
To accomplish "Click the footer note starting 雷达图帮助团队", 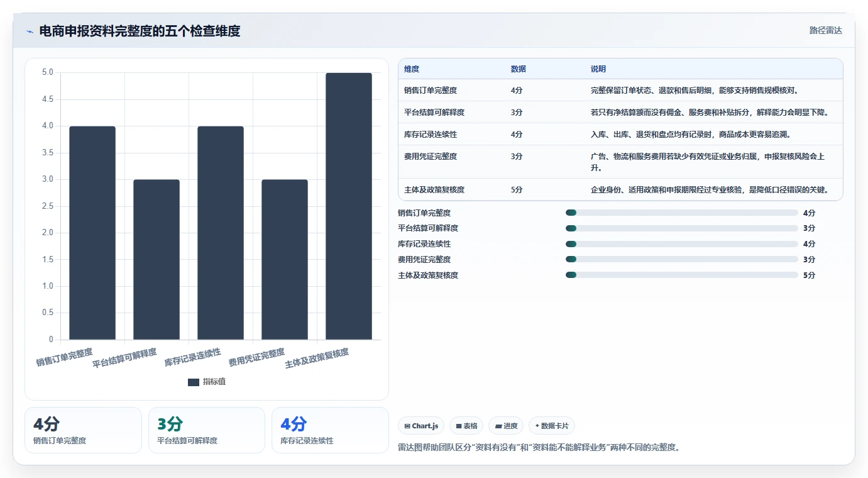I will click(x=539, y=448).
